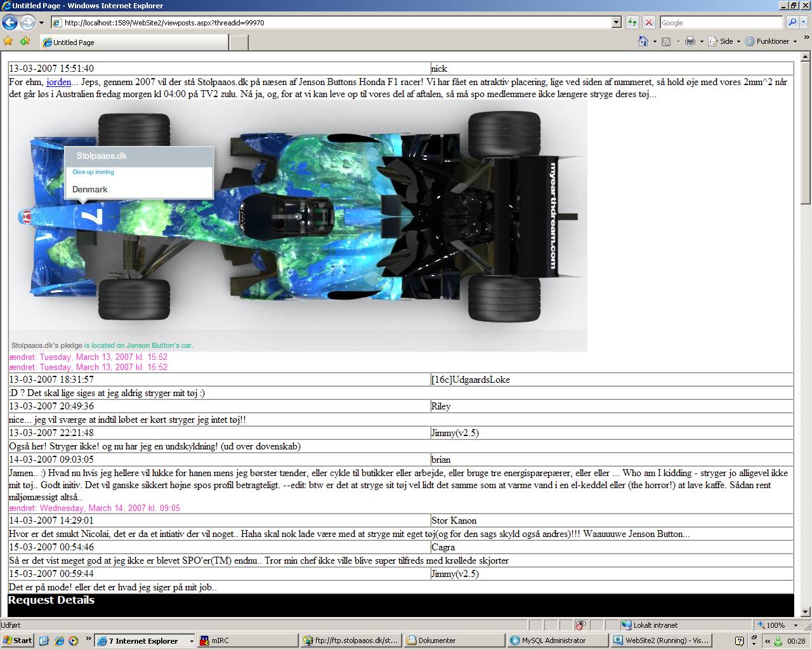Open the recent pages history dropdown

[x=41, y=23]
